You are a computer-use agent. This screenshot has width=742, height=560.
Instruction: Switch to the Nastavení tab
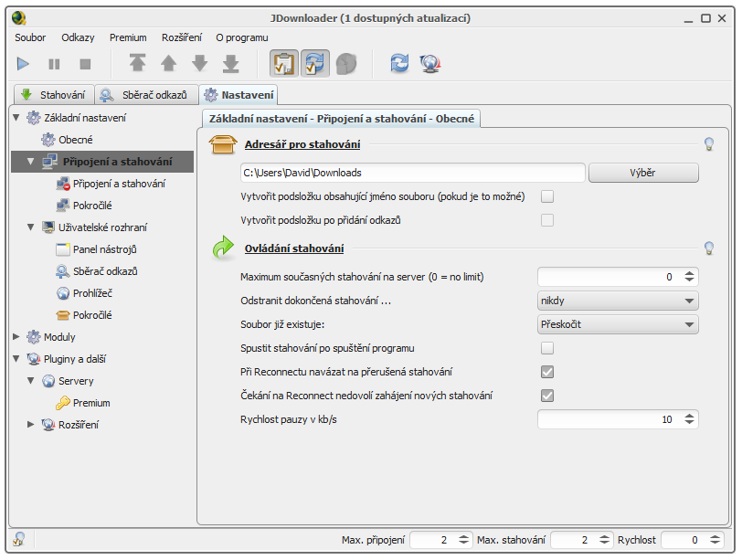point(238,95)
